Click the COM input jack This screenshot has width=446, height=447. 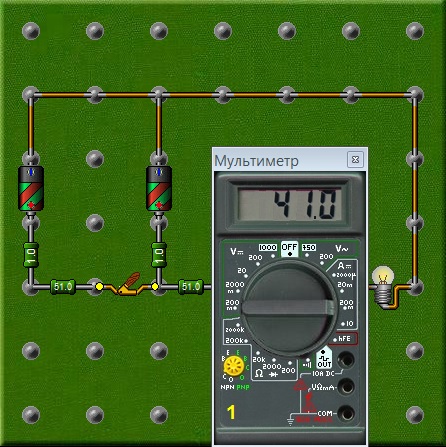coord(346,413)
